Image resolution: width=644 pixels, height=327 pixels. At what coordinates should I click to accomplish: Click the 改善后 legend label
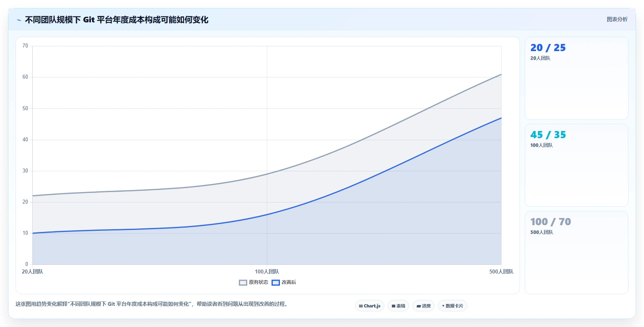click(289, 282)
